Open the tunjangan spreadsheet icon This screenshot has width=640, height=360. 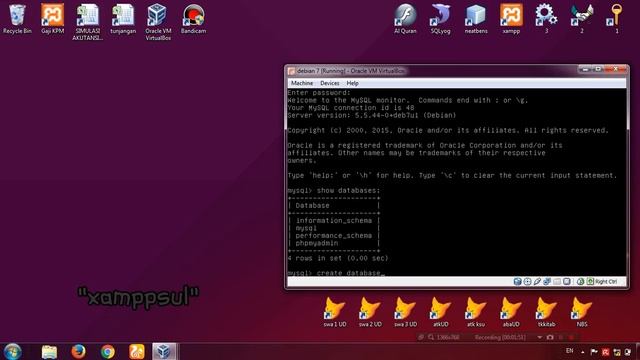pos(123,19)
